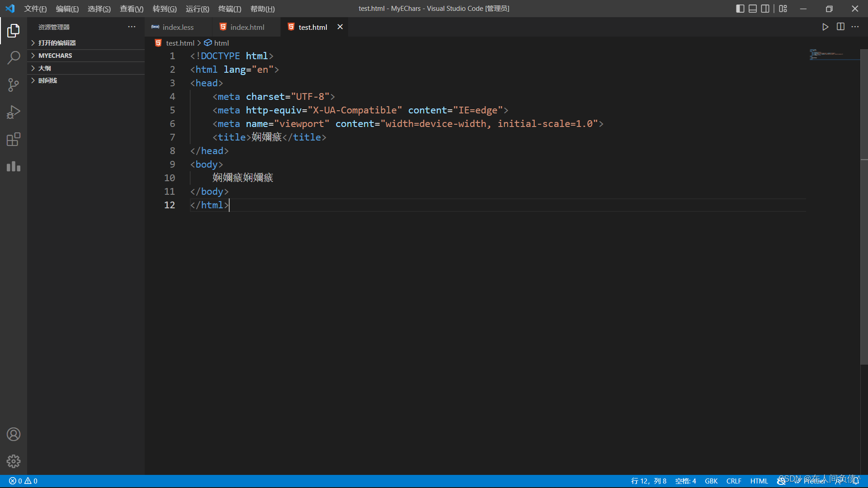
Task: Open the Extensions view
Action: [14, 139]
